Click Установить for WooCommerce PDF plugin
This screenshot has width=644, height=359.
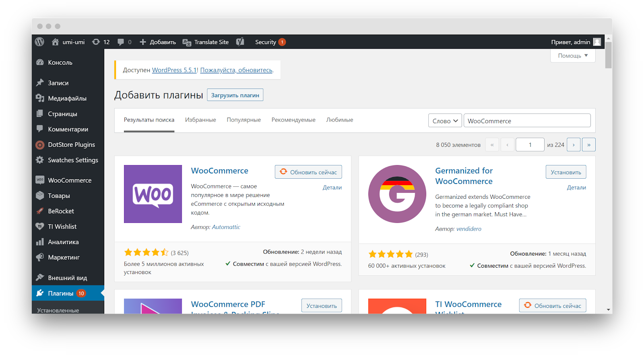pos(322,305)
